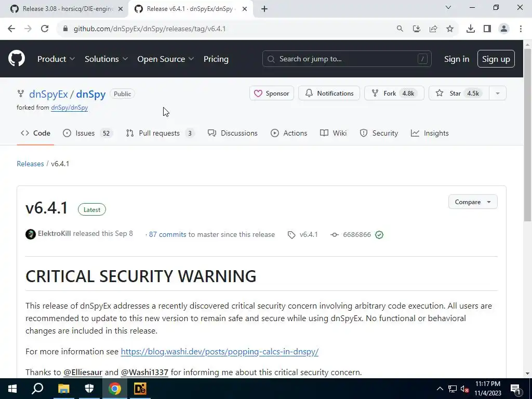Open star lists dropdown arrow
Viewport: 532px width, 399px height.
pyautogui.click(x=498, y=94)
